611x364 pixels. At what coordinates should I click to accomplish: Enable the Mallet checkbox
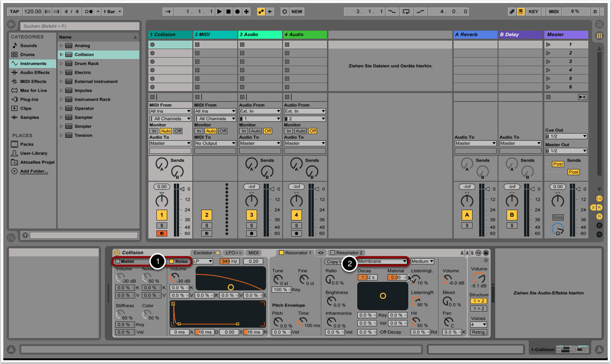[x=118, y=261]
